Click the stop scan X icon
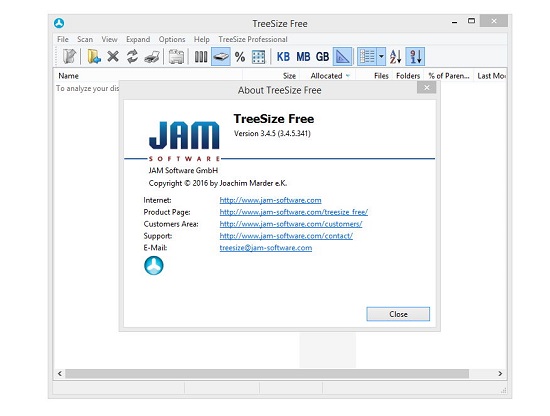The height and width of the screenshot is (416, 550). click(x=113, y=56)
